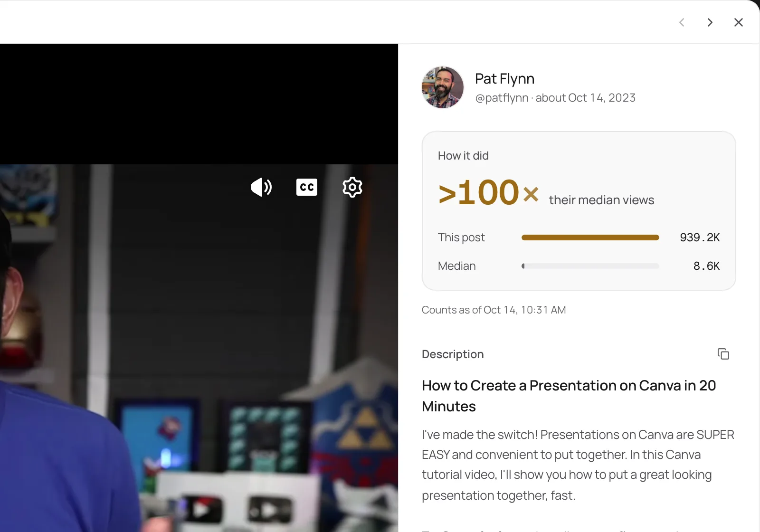Click the @patflynn handle
This screenshot has width=760, height=532.
click(x=502, y=98)
